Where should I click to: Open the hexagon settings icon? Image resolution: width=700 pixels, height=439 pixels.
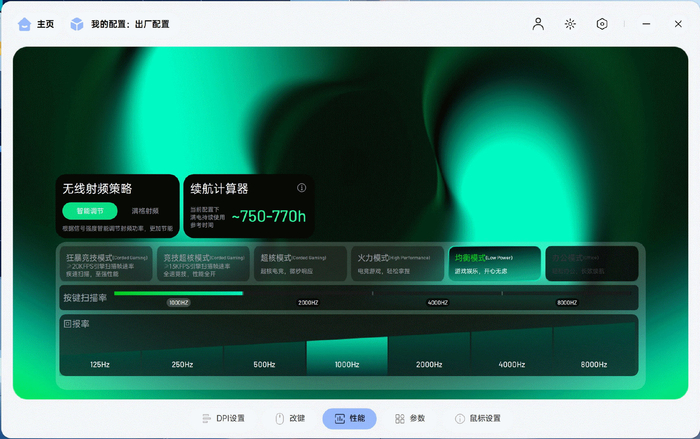[602, 24]
